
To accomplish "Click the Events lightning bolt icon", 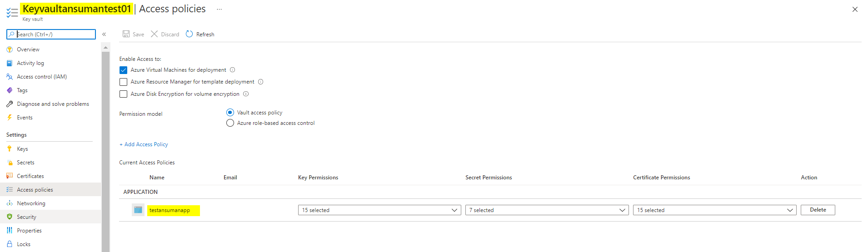I will tap(10, 118).
